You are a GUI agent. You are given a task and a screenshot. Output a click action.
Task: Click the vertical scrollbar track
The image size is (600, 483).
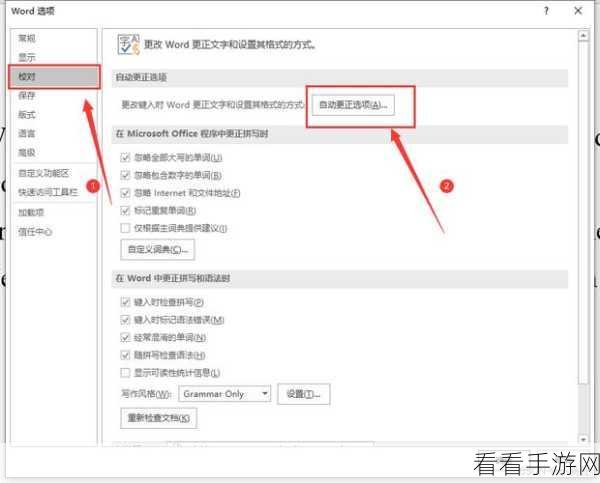click(583, 410)
